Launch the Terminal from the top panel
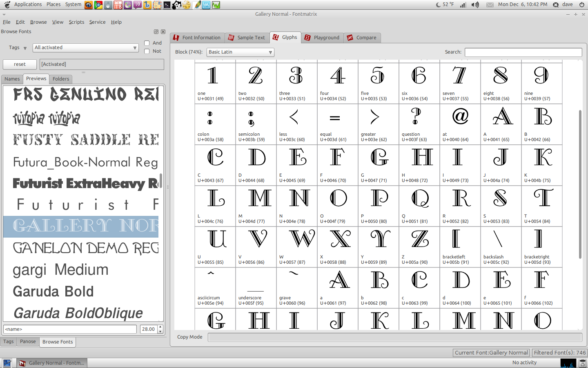This screenshot has width=588, height=368. (x=167, y=5)
